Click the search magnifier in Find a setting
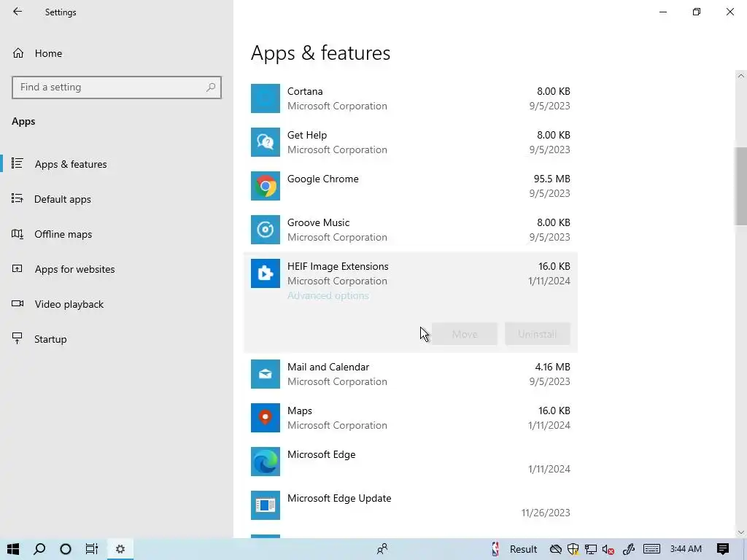Viewport: 747px width, 560px height. tap(211, 87)
